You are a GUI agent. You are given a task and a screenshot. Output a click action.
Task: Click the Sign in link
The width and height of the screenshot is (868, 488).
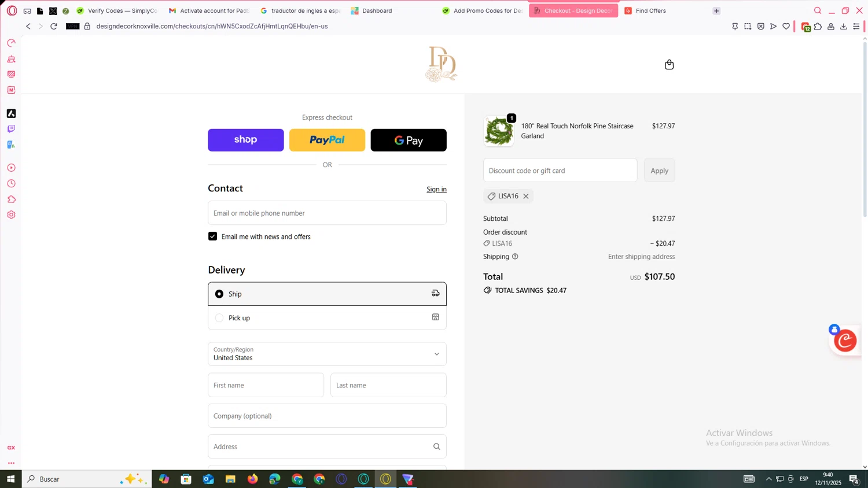(x=436, y=189)
